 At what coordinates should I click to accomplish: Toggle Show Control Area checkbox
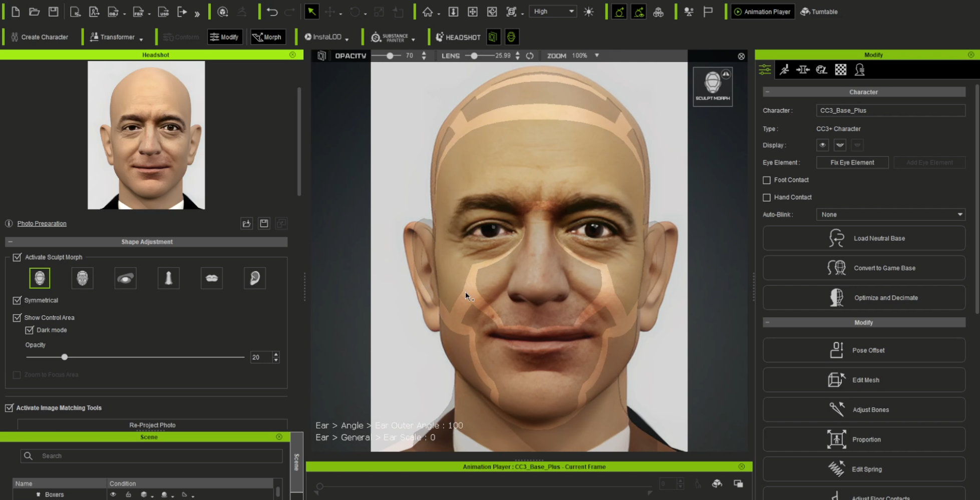click(x=17, y=318)
